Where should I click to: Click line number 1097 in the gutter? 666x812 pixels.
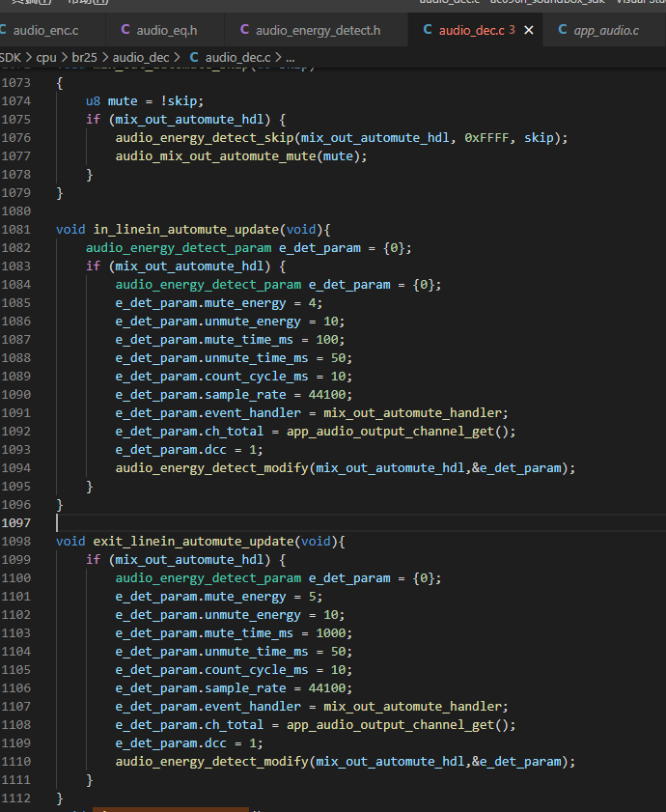pyautogui.click(x=16, y=523)
